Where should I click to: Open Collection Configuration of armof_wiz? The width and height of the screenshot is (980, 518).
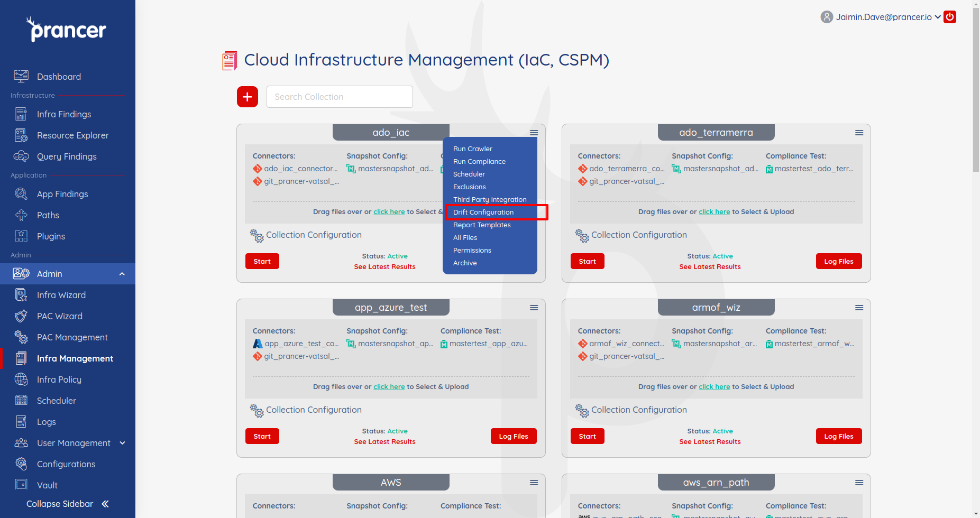(x=631, y=410)
